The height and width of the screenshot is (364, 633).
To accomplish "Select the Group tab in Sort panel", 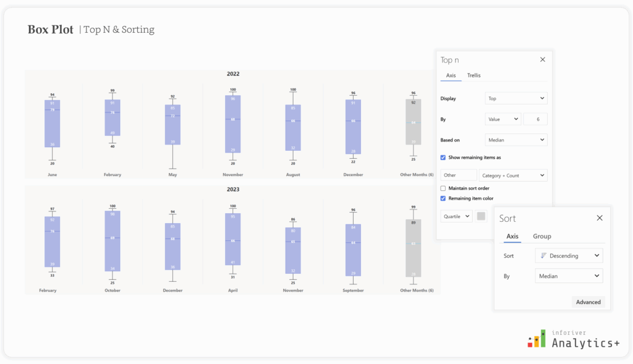I will (x=542, y=236).
